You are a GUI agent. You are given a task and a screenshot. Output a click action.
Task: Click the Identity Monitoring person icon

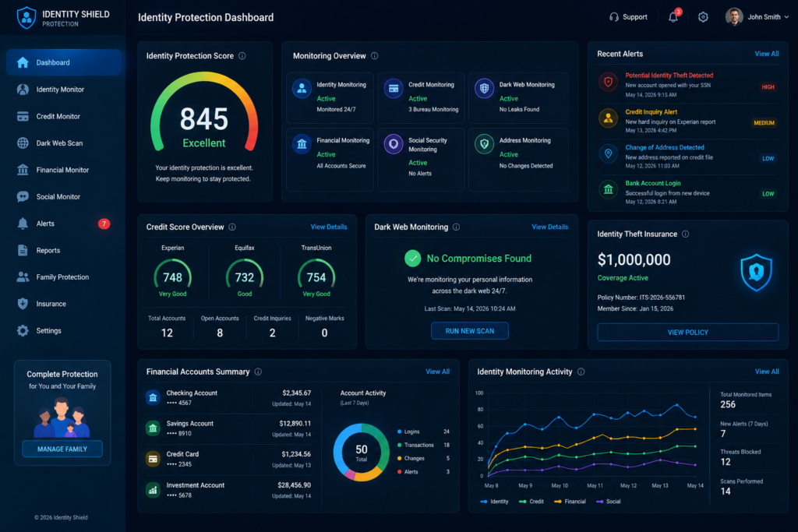click(x=302, y=89)
